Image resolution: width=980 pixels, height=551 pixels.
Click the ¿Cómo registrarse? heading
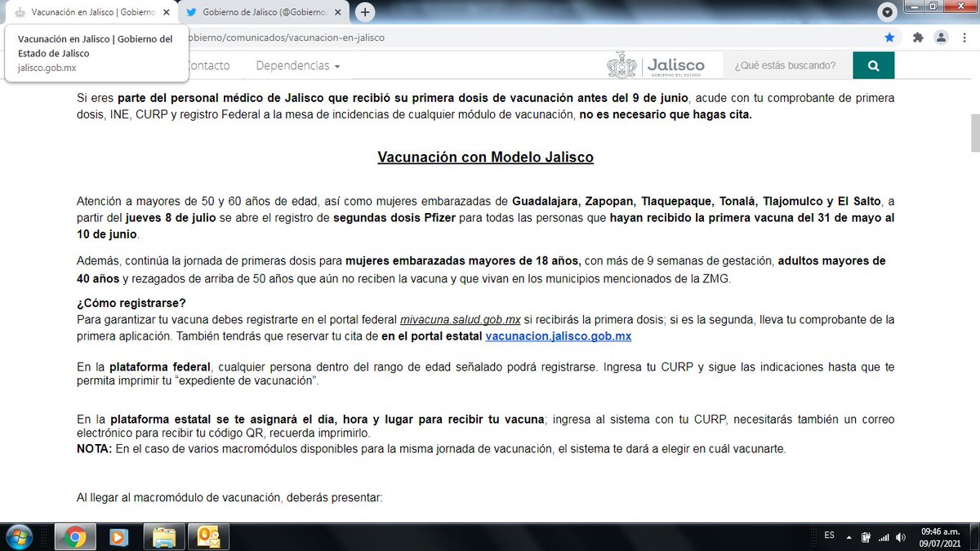pos(131,304)
